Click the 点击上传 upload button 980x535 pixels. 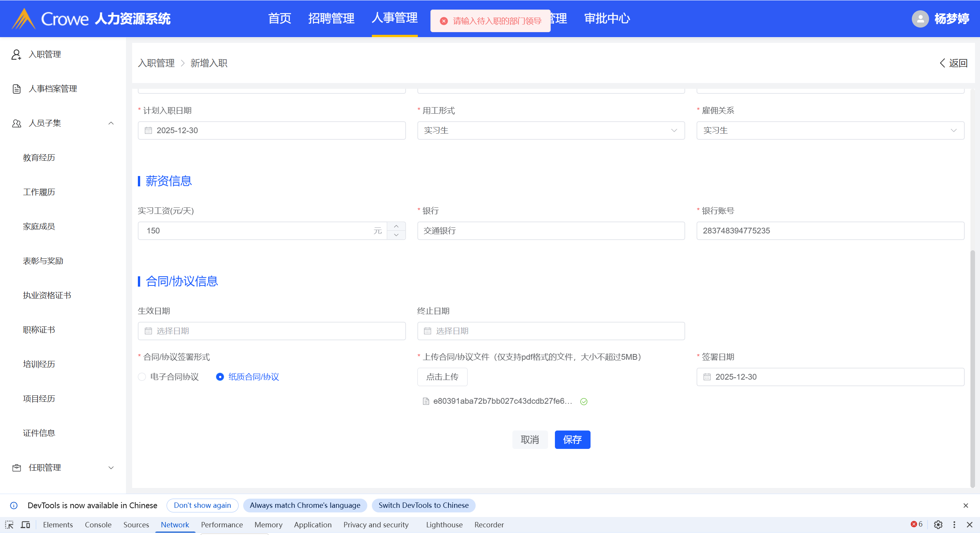(442, 377)
